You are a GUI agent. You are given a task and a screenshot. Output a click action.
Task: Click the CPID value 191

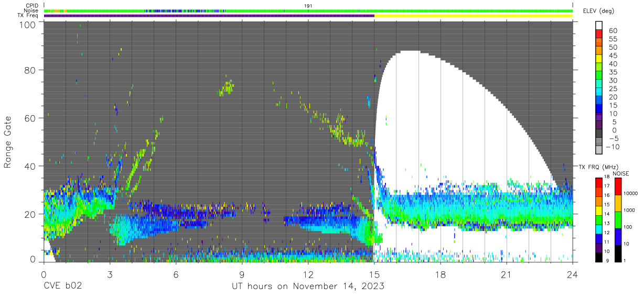(308, 5)
